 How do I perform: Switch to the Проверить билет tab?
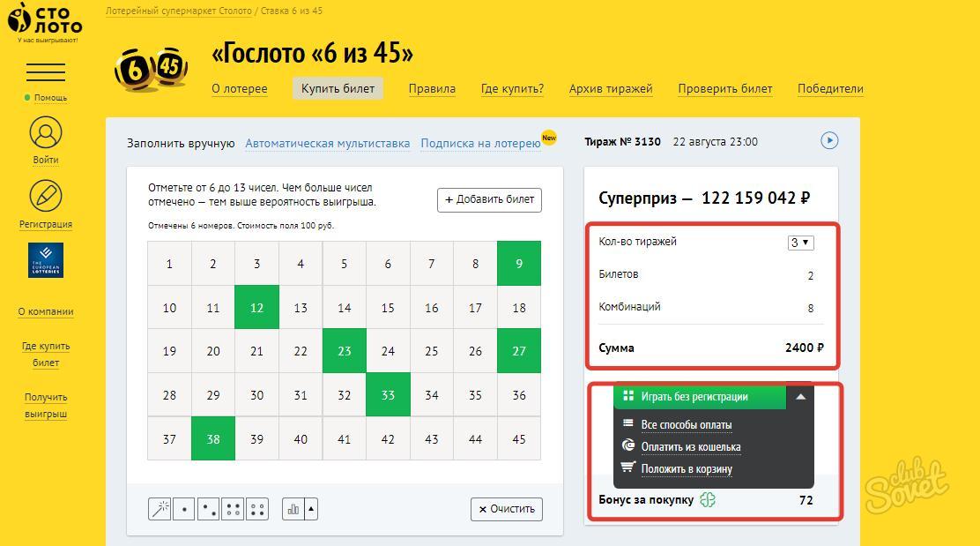(725, 89)
